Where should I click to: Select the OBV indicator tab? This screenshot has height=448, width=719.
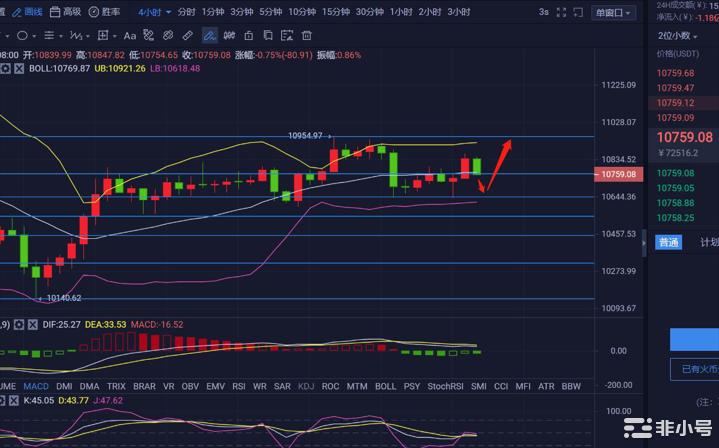pyautogui.click(x=190, y=387)
